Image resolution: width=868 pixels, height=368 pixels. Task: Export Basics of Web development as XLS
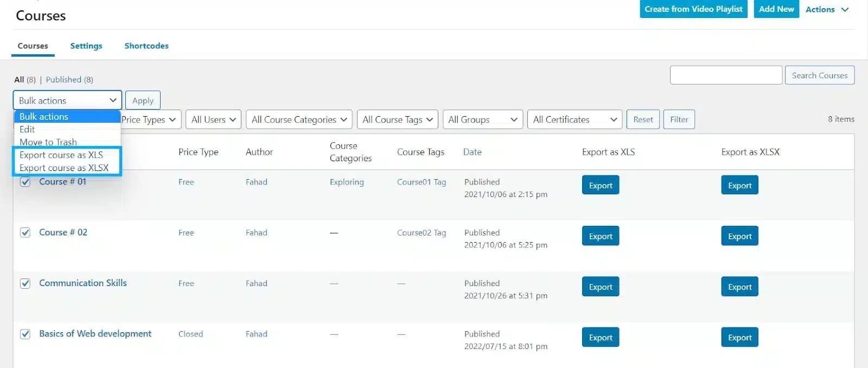click(601, 337)
